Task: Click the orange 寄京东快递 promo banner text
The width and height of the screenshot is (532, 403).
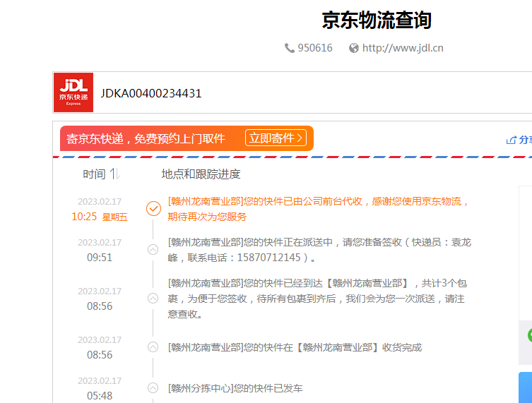Action: point(146,138)
